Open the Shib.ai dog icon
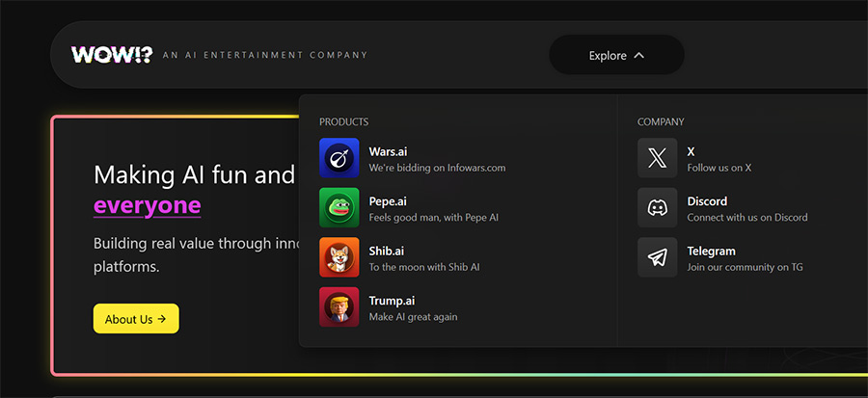The image size is (868, 398). coord(339,257)
